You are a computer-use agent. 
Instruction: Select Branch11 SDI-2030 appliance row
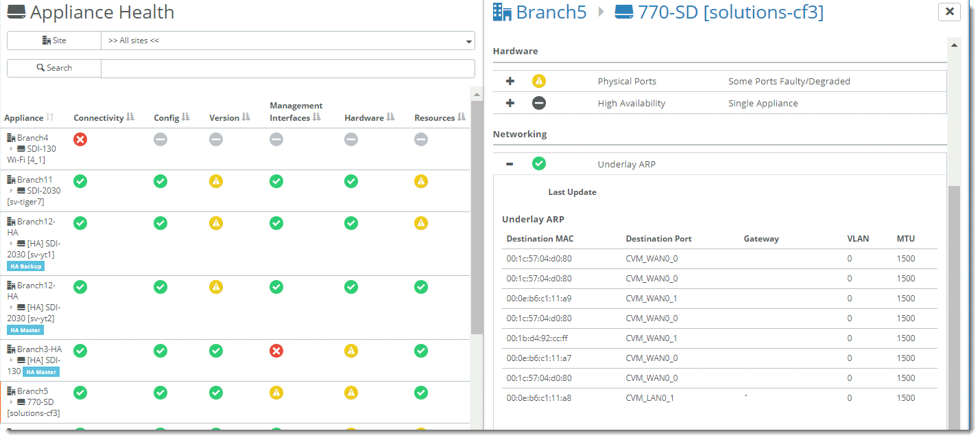click(34, 190)
